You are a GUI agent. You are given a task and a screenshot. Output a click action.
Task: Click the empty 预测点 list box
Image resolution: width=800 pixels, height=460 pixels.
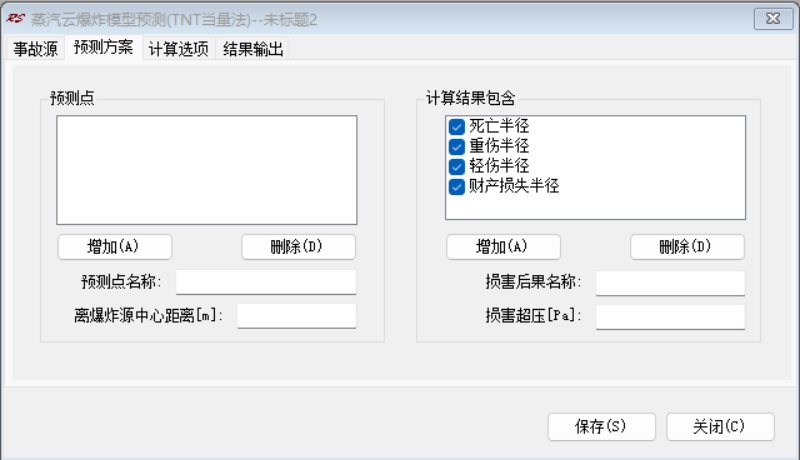(206, 170)
